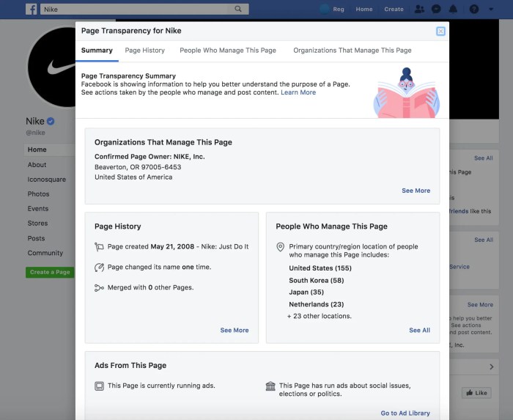Screen dimensions: 513x420
Task: Open About in the left page menu
Action: (x=37, y=165)
